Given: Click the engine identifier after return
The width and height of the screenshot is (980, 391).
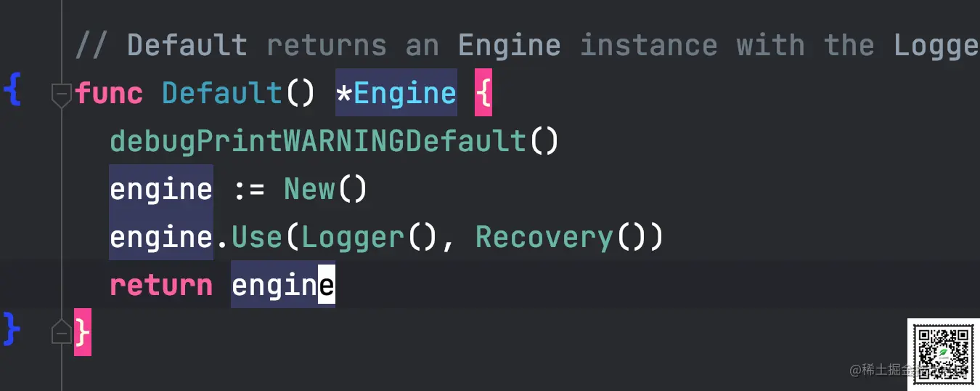Looking at the screenshot, I should point(283,285).
